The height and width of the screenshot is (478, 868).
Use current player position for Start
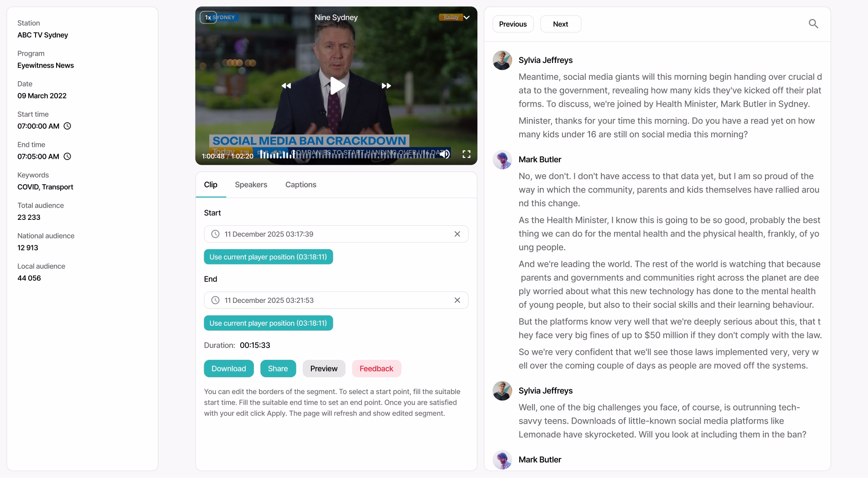pyautogui.click(x=268, y=257)
